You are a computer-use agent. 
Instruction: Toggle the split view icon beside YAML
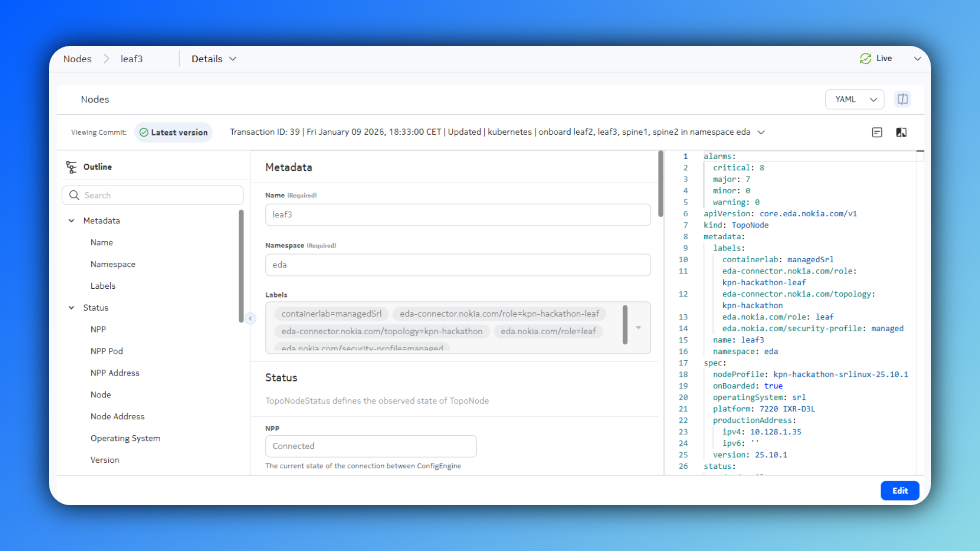click(x=902, y=99)
